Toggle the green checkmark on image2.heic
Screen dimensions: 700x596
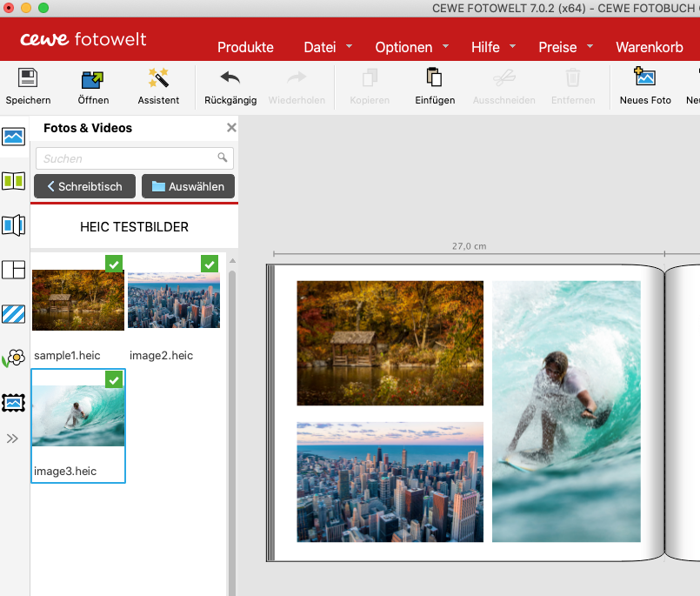point(210,264)
